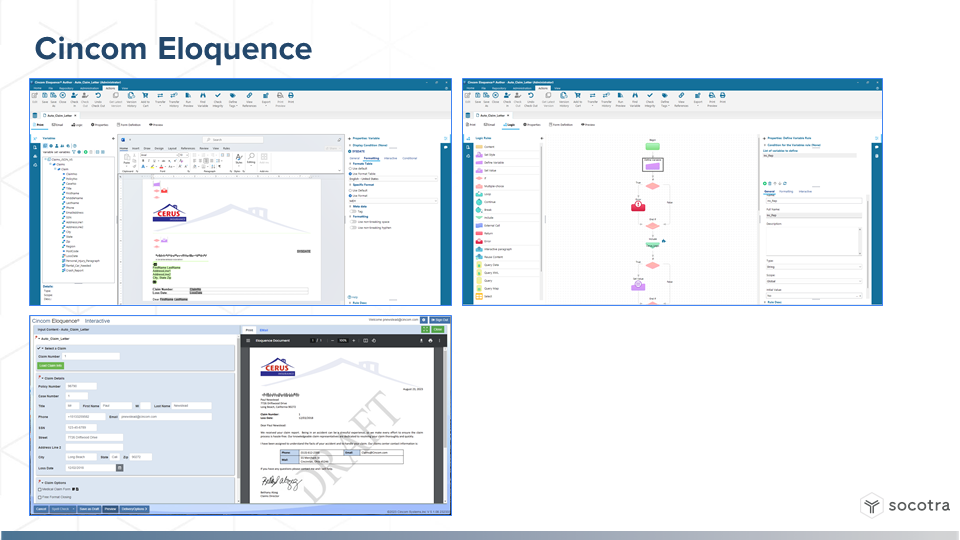Collapse the Claim Options section
The width and height of the screenshot is (960, 540).
point(42,482)
